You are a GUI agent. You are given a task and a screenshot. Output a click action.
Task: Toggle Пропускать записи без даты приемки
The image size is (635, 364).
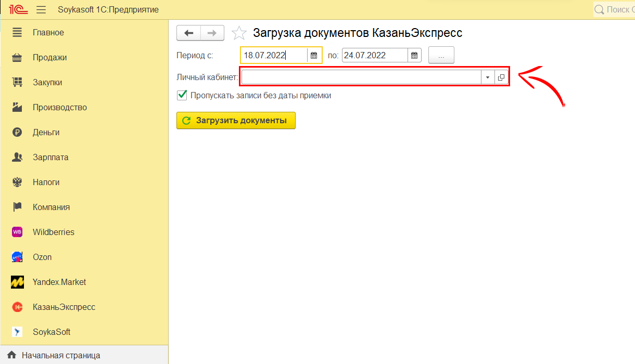pos(182,95)
